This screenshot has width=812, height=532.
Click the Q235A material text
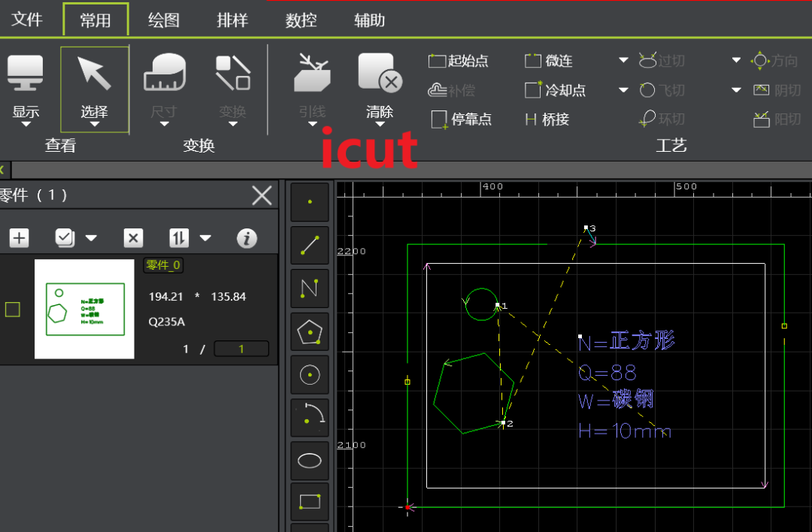pos(166,322)
